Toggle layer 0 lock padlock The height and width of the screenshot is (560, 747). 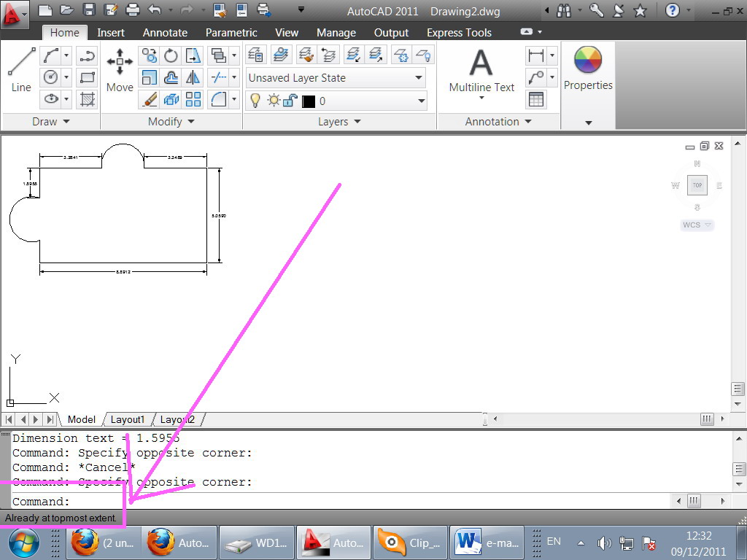(x=290, y=101)
